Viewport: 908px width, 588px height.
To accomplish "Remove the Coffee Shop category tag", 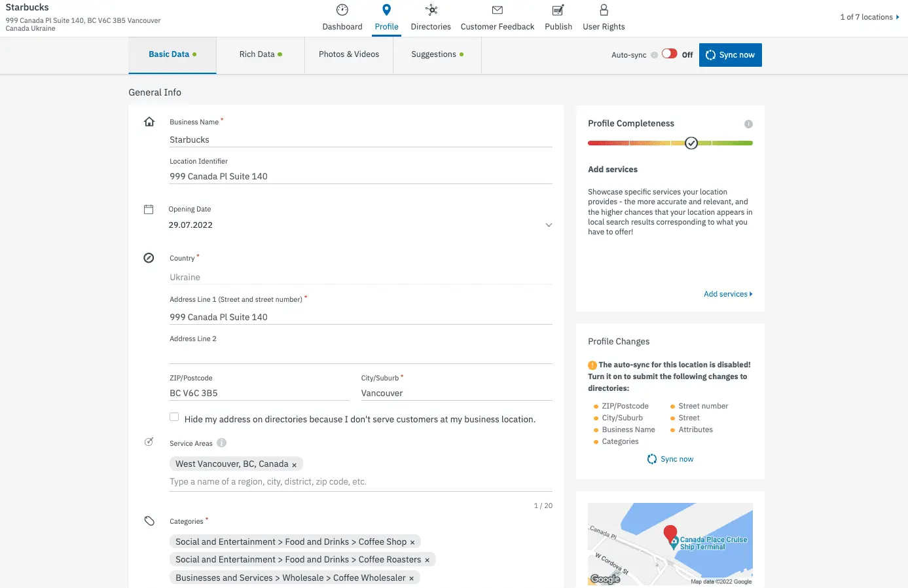I will 412,543.
